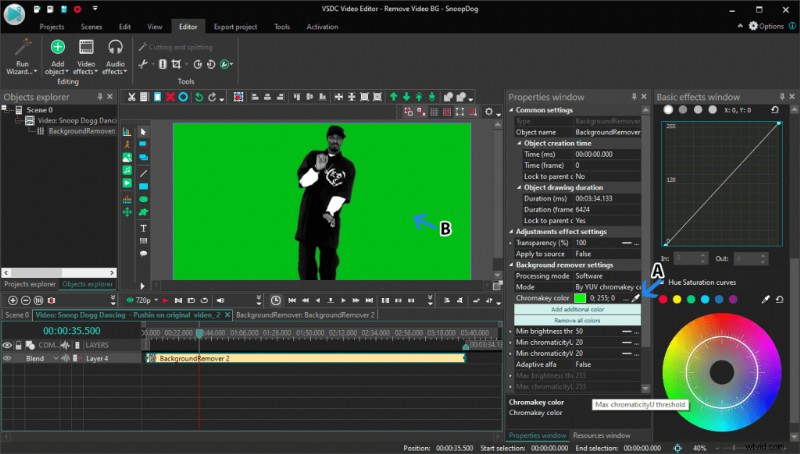Open the Run Wizard tool

click(22, 57)
